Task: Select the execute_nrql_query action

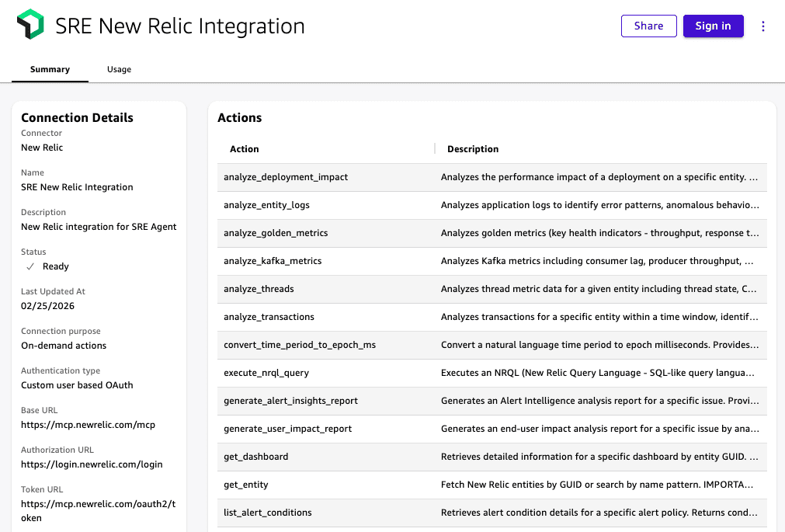Action: click(x=266, y=374)
